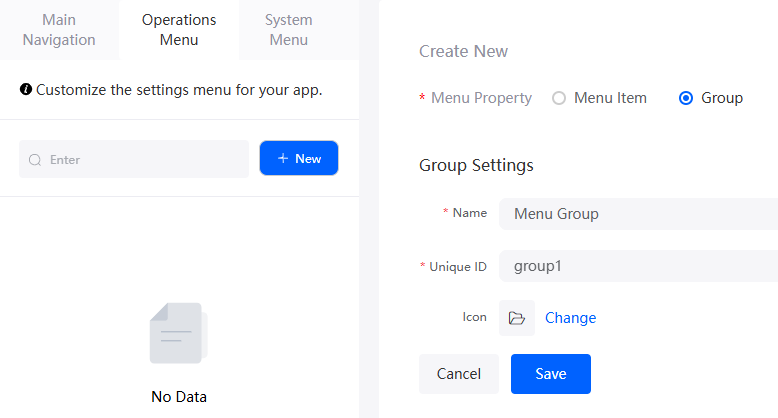Focus the Unique ID field with group1
This screenshot has width=778, height=418.
click(638, 266)
